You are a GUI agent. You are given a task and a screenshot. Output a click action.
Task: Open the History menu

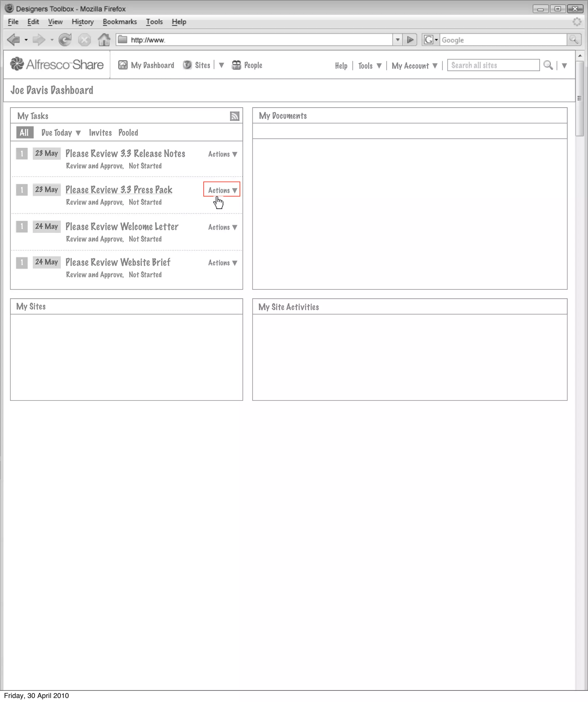83,22
